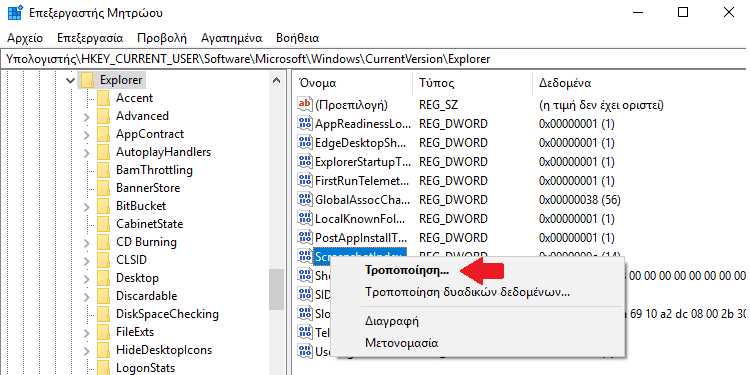
Task: Select the AppReadinessLo... DWORD value icon
Action: pyautogui.click(x=305, y=123)
